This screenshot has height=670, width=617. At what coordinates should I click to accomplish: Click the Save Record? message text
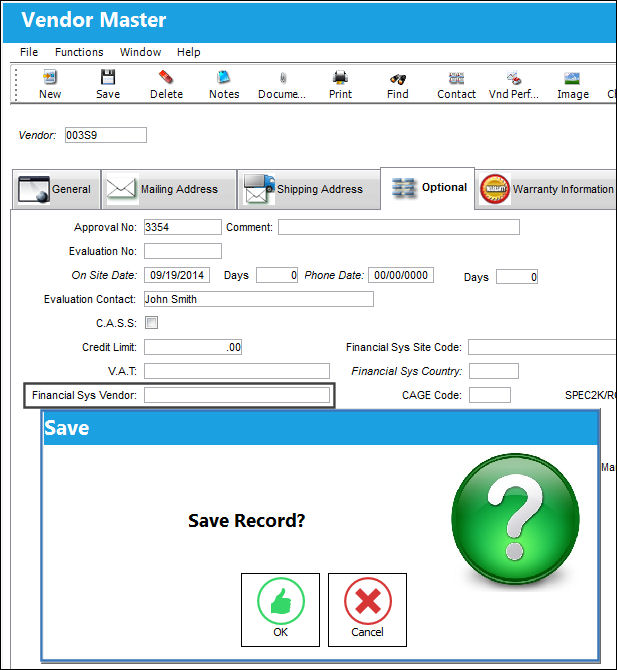(x=247, y=520)
